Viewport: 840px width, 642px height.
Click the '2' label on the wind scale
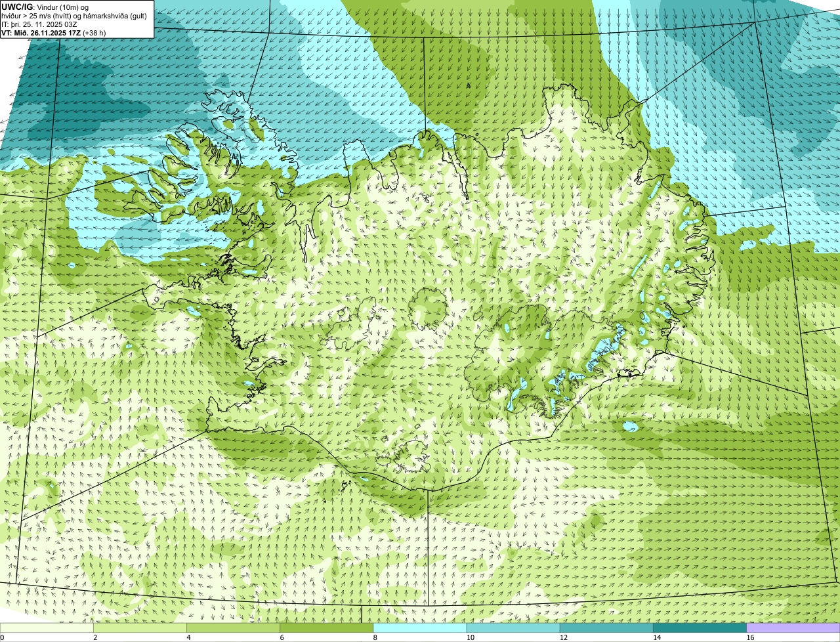point(95,637)
